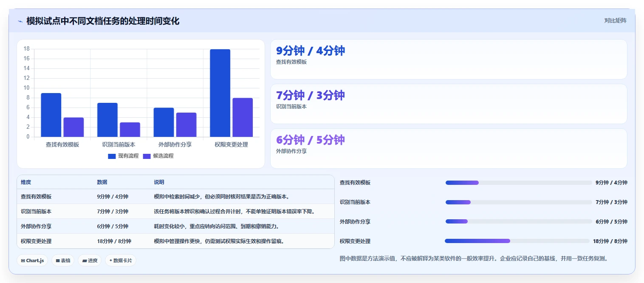Click chart axis label 查找有效模板
Viewport: 644px width, 283px height.
(x=62, y=144)
